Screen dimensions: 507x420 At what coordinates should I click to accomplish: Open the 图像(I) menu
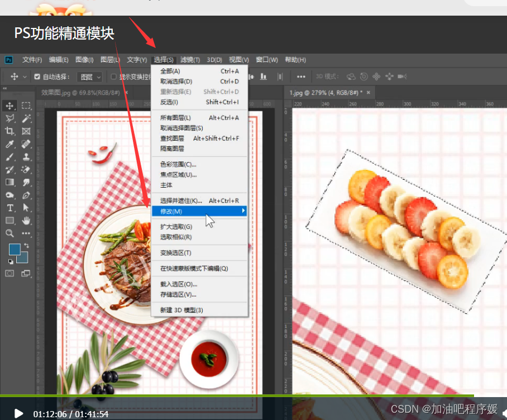coord(84,60)
